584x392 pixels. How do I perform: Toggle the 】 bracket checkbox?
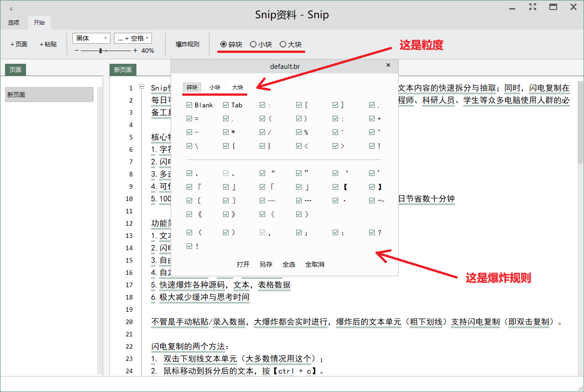click(372, 187)
